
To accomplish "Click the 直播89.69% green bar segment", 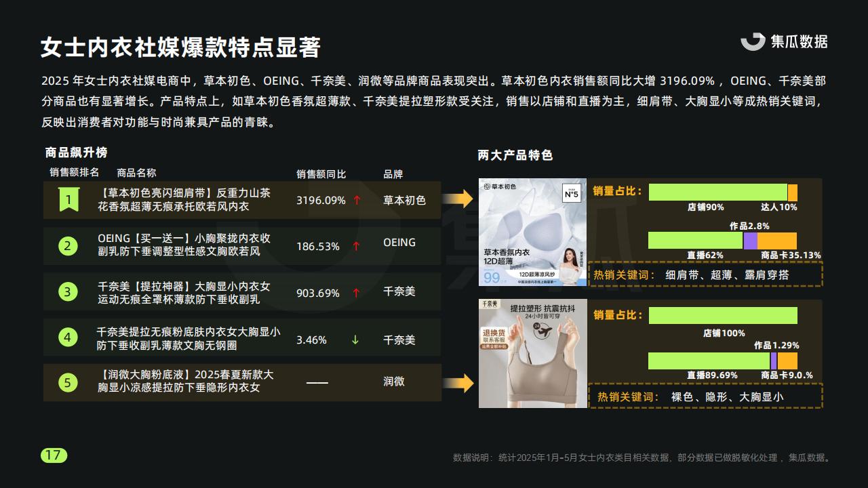I will pos(709,361).
